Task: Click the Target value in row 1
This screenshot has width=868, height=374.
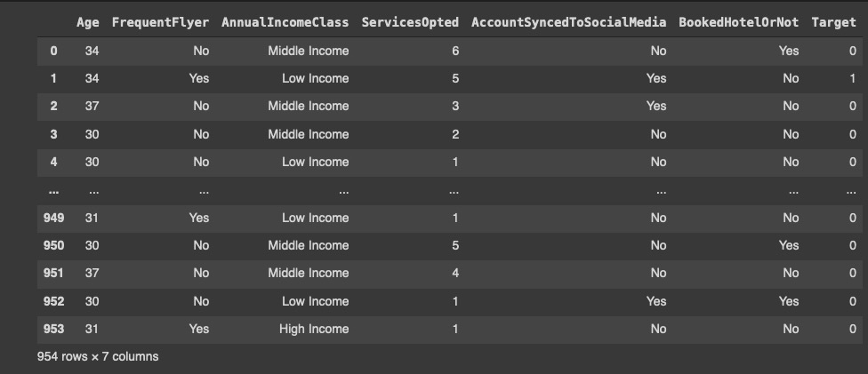Action: coord(852,78)
